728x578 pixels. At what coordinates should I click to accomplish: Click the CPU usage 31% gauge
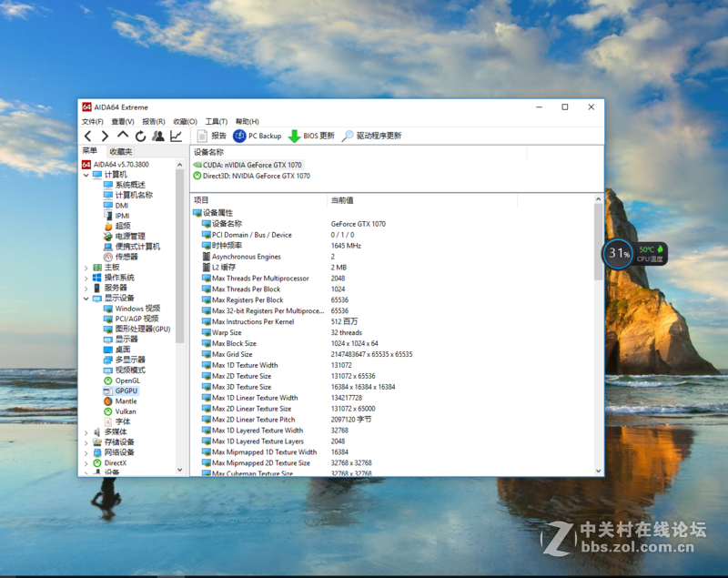coord(618,255)
